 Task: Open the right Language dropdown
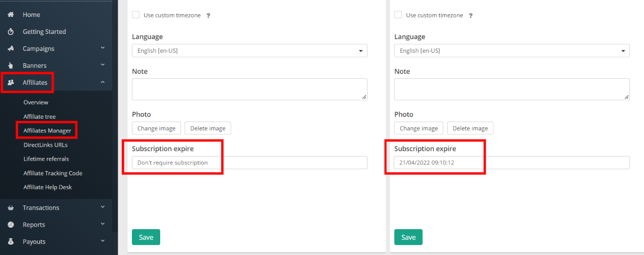point(512,50)
